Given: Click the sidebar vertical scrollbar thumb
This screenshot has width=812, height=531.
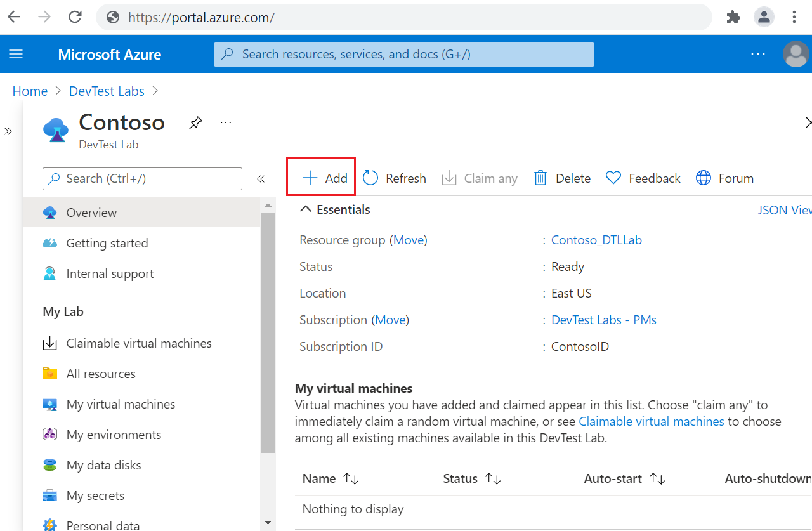Looking at the screenshot, I should tap(268, 332).
